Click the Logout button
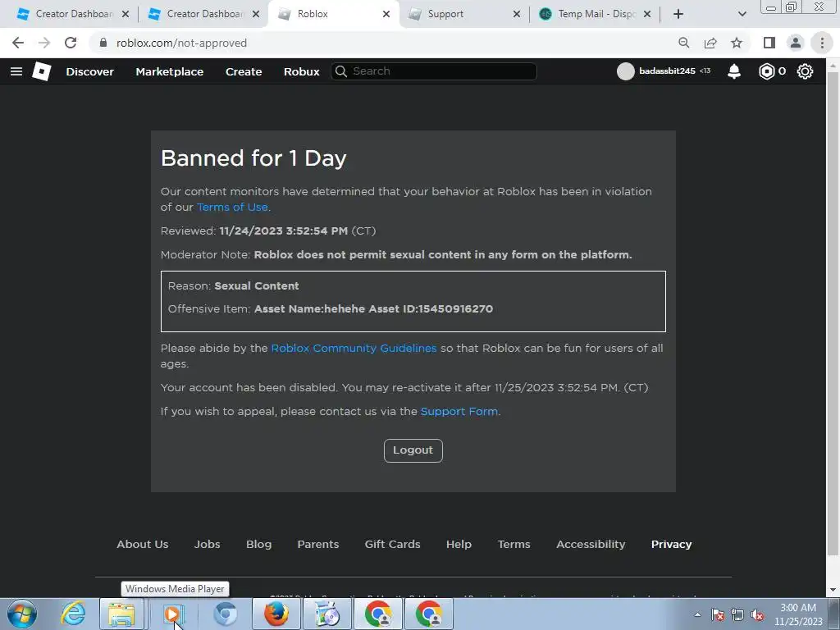This screenshot has width=840, height=630. [413, 450]
